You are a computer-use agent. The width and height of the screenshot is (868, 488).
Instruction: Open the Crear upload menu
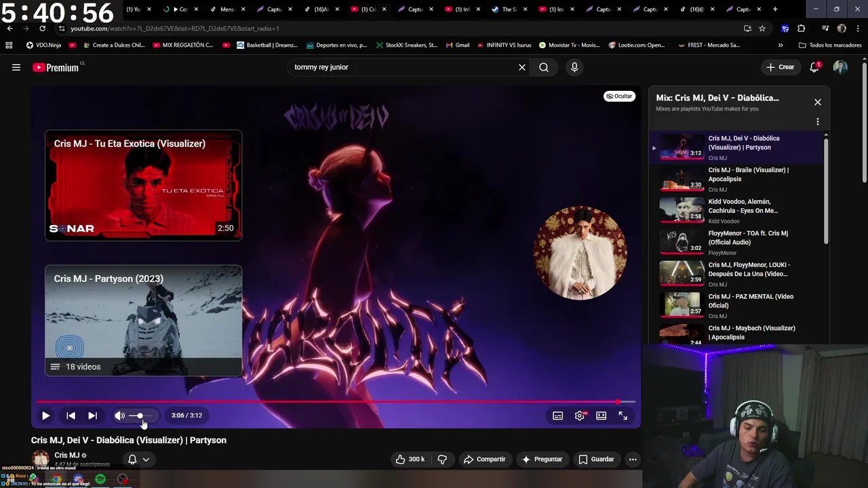click(x=780, y=67)
